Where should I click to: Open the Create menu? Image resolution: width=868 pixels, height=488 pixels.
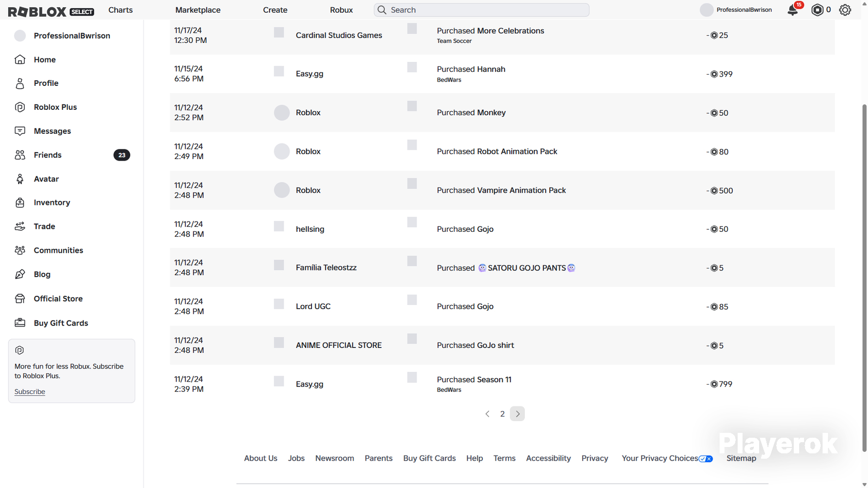point(275,10)
